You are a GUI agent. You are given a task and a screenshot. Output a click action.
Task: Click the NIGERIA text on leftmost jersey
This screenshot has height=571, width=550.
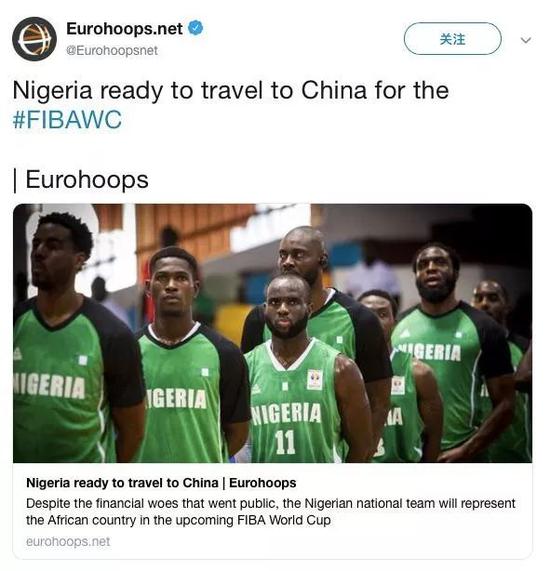(x=49, y=386)
